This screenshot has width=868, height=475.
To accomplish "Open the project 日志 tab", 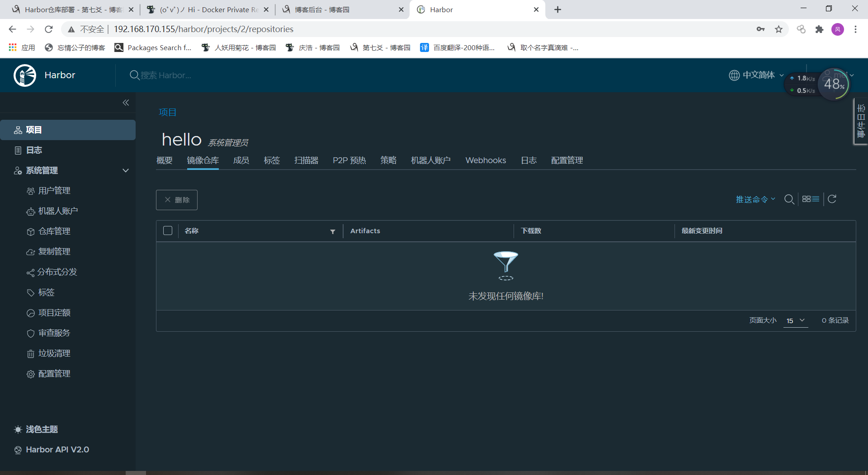I will (x=528, y=160).
